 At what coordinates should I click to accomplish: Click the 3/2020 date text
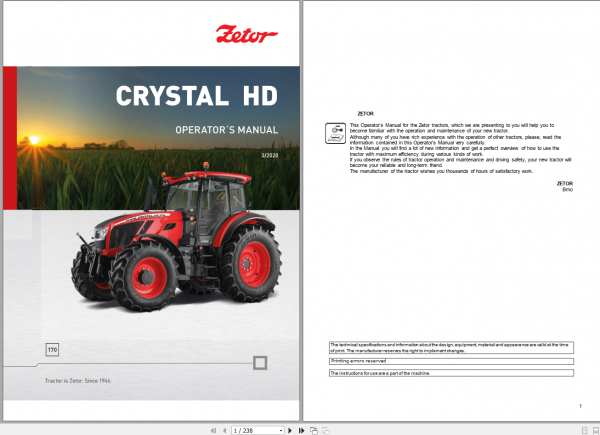270,155
